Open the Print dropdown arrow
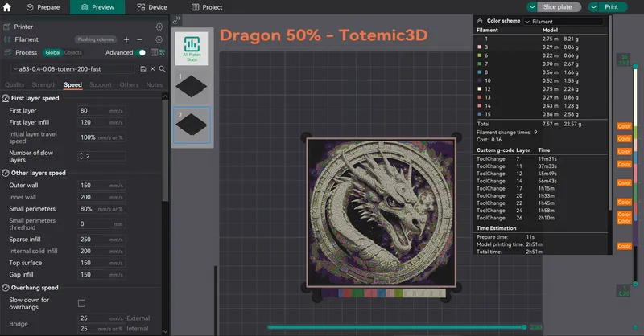This screenshot has height=336, width=644. click(x=593, y=7)
